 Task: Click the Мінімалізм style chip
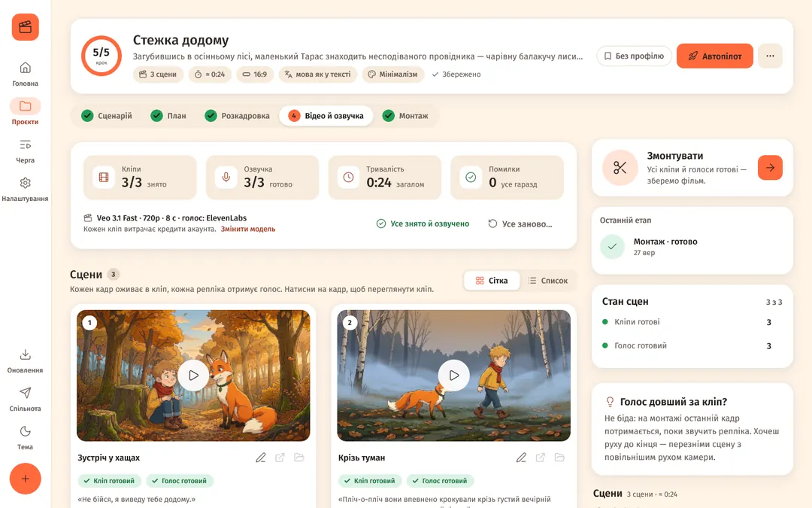click(393, 74)
